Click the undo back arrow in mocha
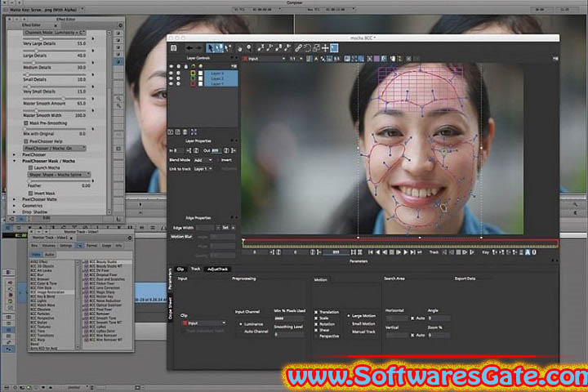 click(x=189, y=48)
